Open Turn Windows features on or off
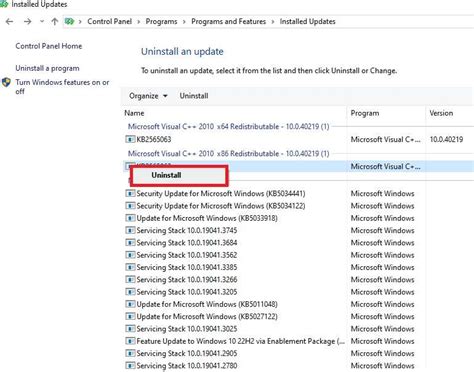This screenshot has height=372, width=474. [62, 87]
